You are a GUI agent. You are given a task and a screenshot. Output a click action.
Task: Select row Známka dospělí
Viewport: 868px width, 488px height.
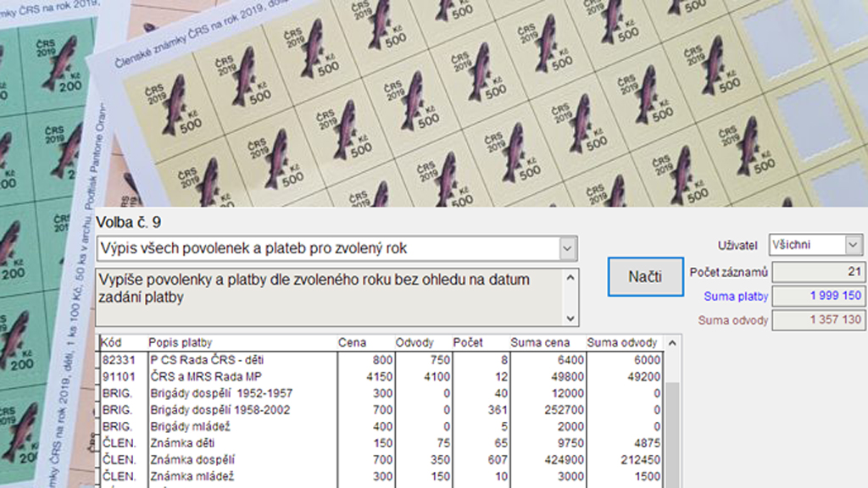[381, 460]
